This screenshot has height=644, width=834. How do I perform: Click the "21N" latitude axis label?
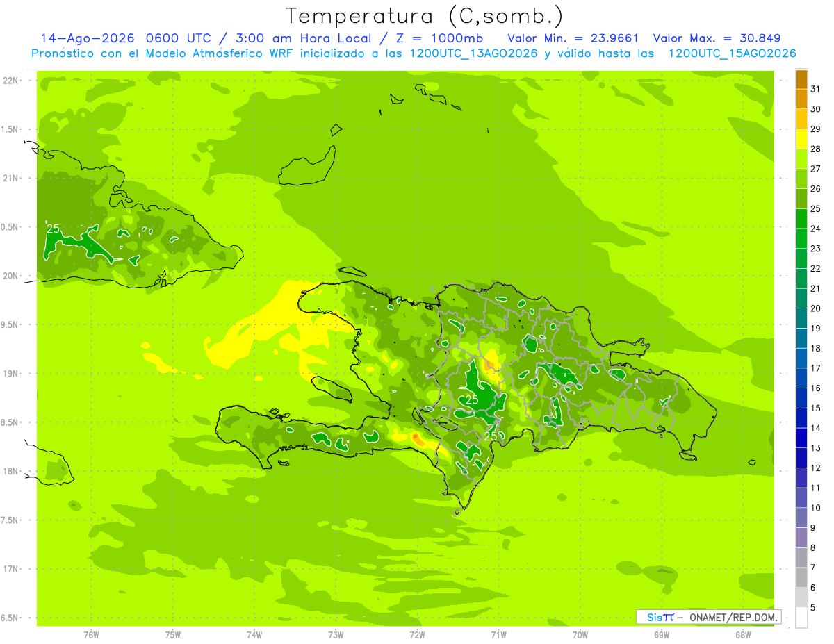tap(11, 179)
